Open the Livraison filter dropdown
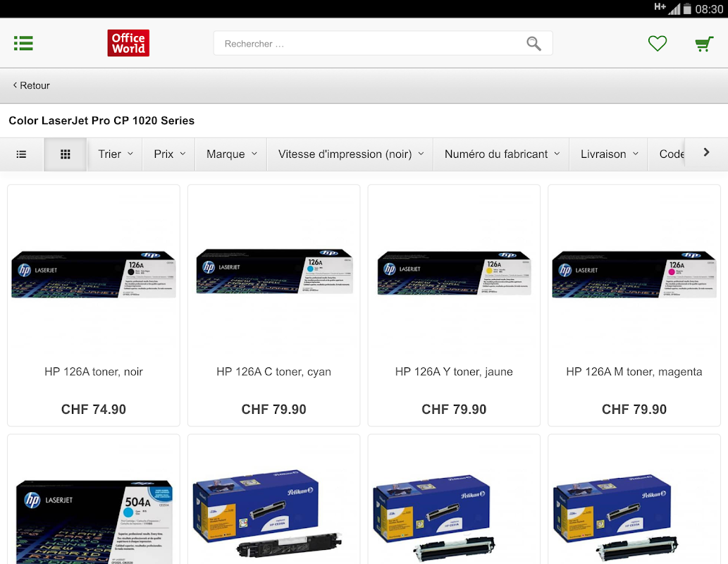This screenshot has height=564, width=728. coord(609,154)
